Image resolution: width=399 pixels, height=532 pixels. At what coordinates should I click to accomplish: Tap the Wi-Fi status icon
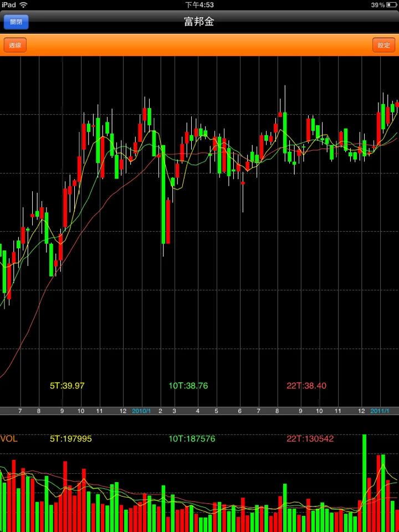[x=23, y=5]
